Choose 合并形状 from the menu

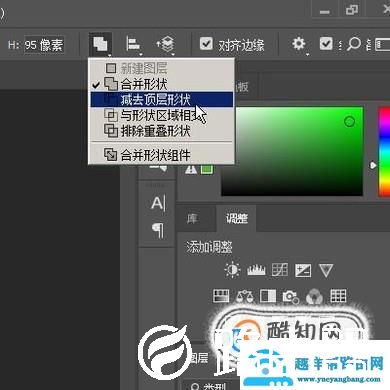(162, 84)
